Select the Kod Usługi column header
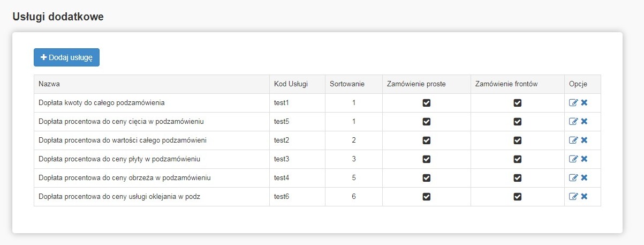This screenshot has height=245, width=644. [x=291, y=84]
